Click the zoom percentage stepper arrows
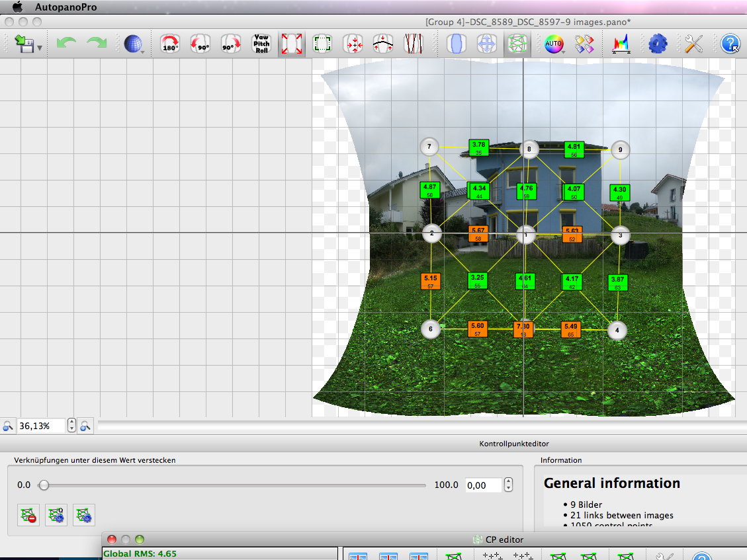 [72, 426]
